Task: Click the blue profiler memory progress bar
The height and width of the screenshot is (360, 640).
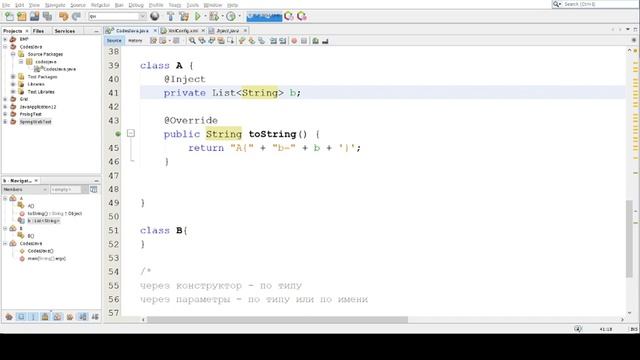Action: pos(264,16)
